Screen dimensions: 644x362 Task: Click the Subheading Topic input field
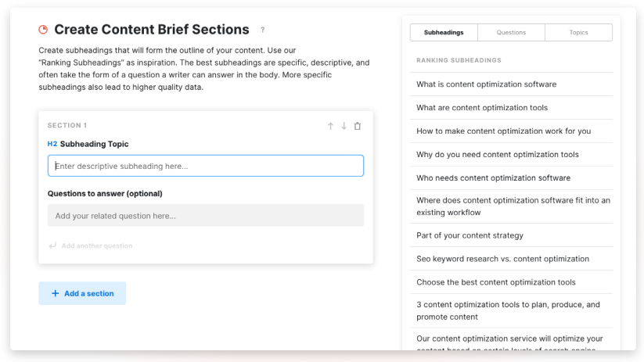click(206, 166)
